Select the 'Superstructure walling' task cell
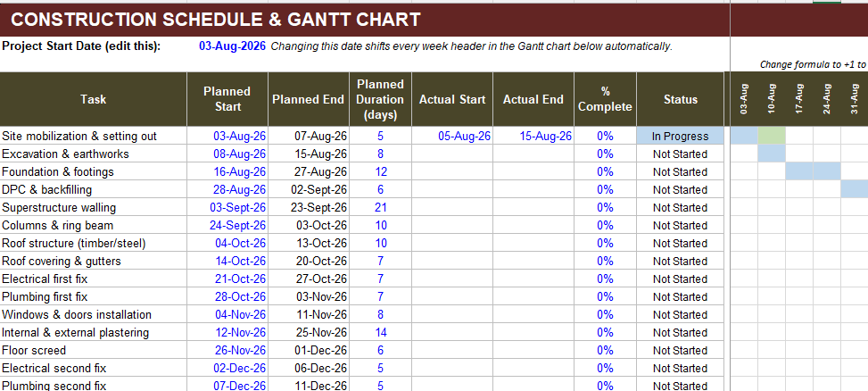The image size is (868, 391). 94,208
